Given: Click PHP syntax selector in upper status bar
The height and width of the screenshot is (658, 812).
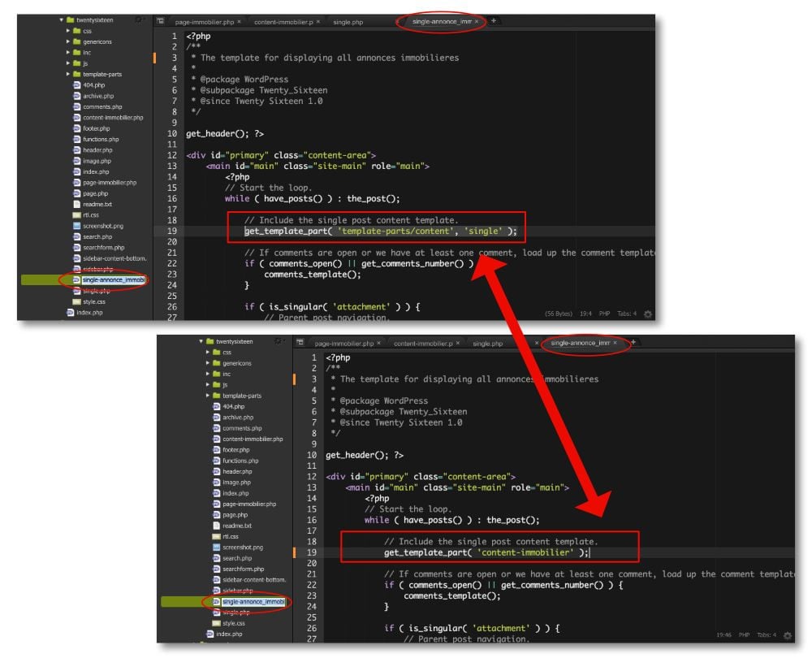Looking at the screenshot, I should [x=605, y=314].
